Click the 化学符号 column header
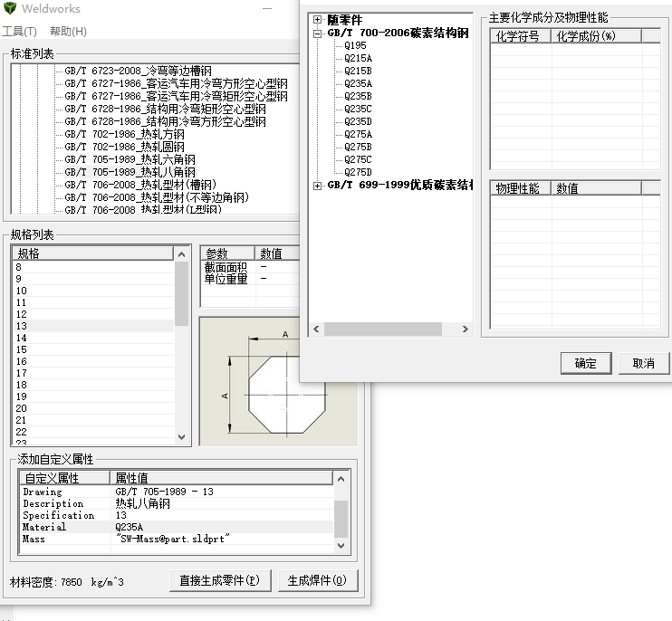This screenshot has width=672, height=621. click(520, 36)
